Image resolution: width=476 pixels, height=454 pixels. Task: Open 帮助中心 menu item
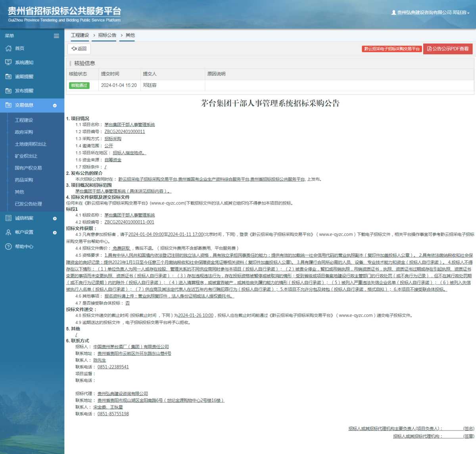24,246
